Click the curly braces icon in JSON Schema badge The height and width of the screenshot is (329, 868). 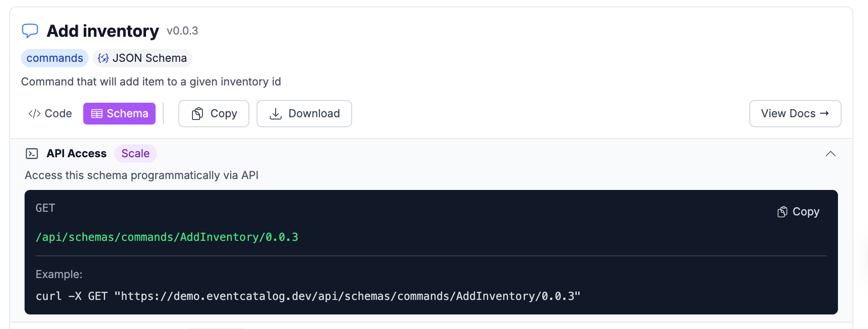point(103,58)
